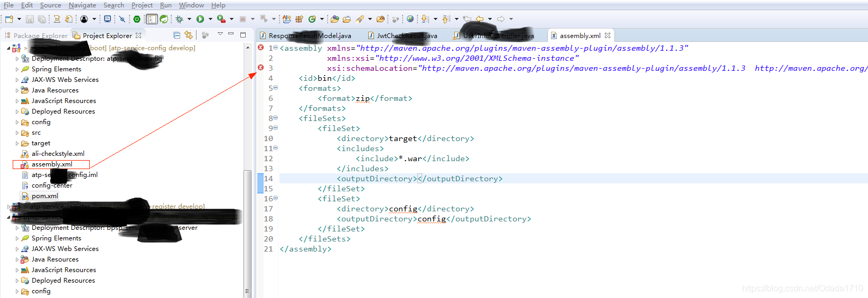Viewport: 868px width, 298px height.
Task: Collapse the second fileSet fold on line 16
Action: pos(276,198)
